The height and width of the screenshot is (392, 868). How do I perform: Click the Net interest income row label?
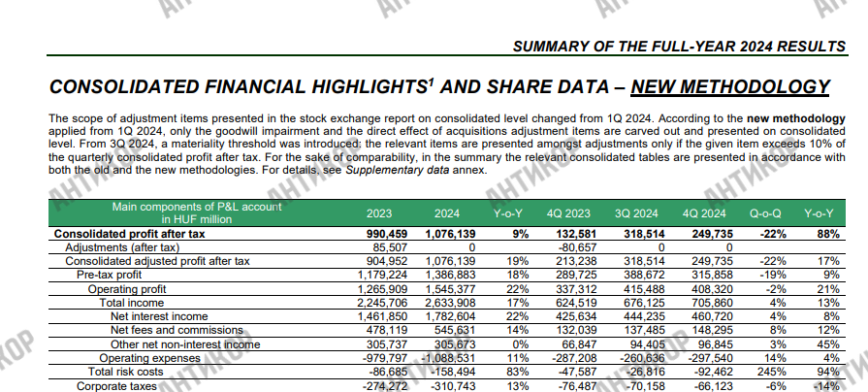159,316
